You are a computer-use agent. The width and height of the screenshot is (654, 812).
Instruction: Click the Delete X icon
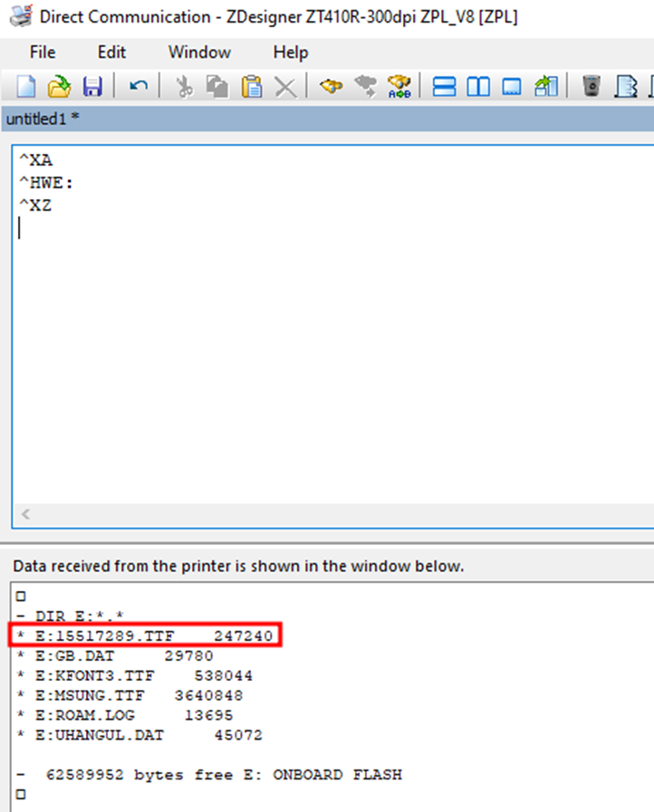[x=284, y=86]
